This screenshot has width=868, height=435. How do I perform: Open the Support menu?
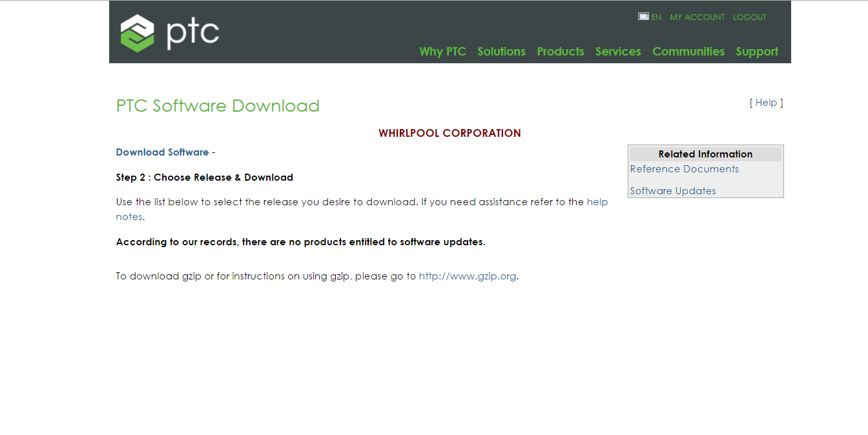(757, 52)
